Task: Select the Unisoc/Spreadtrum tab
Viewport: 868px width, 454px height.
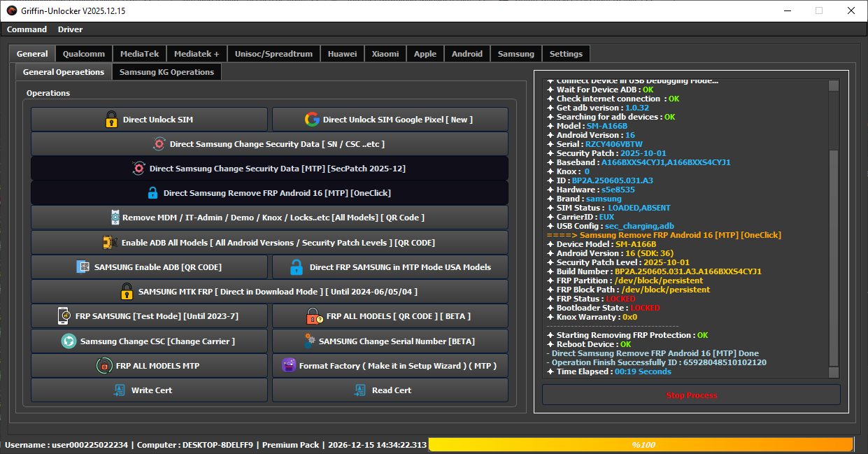Action: (274, 54)
